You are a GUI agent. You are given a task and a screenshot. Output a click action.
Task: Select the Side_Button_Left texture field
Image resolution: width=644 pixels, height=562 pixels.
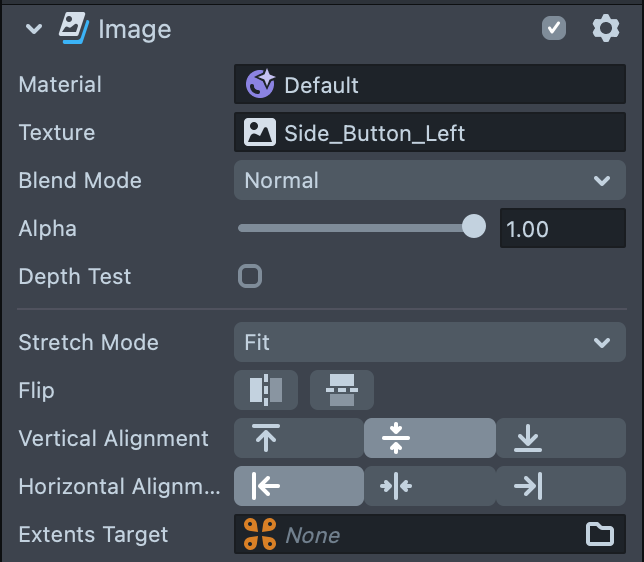pyautogui.click(x=430, y=133)
